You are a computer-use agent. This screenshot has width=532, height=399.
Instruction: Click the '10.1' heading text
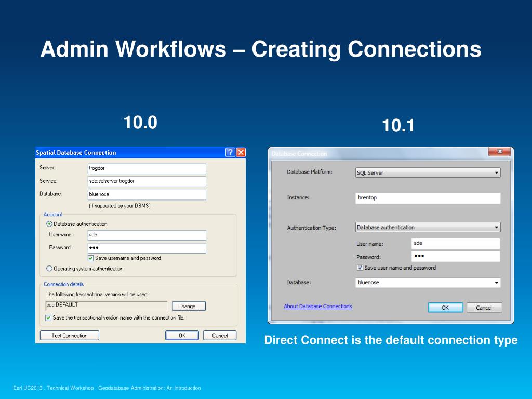398,126
